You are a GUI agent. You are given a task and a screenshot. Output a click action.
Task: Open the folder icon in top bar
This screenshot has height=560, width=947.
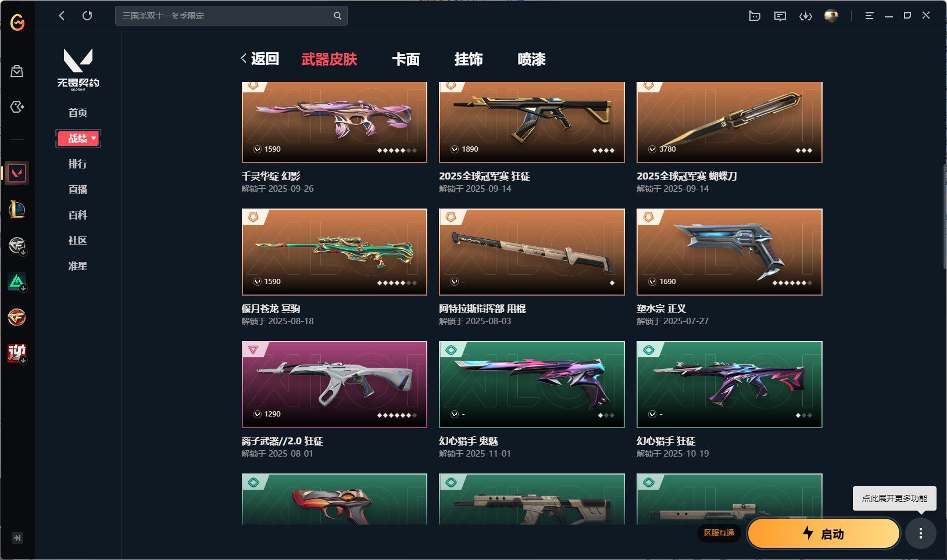point(755,16)
